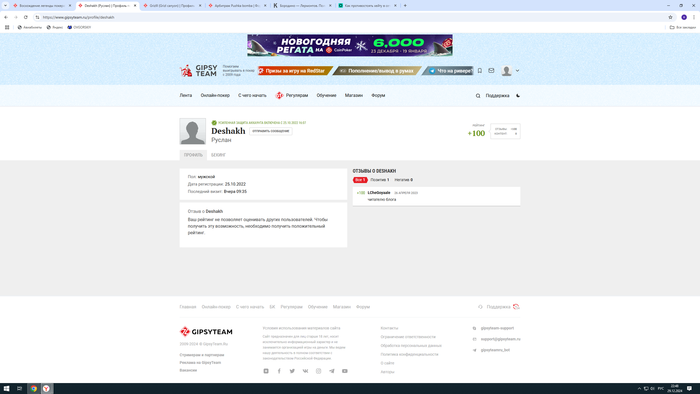Open a new browser tab with the plus button

coord(405,5)
